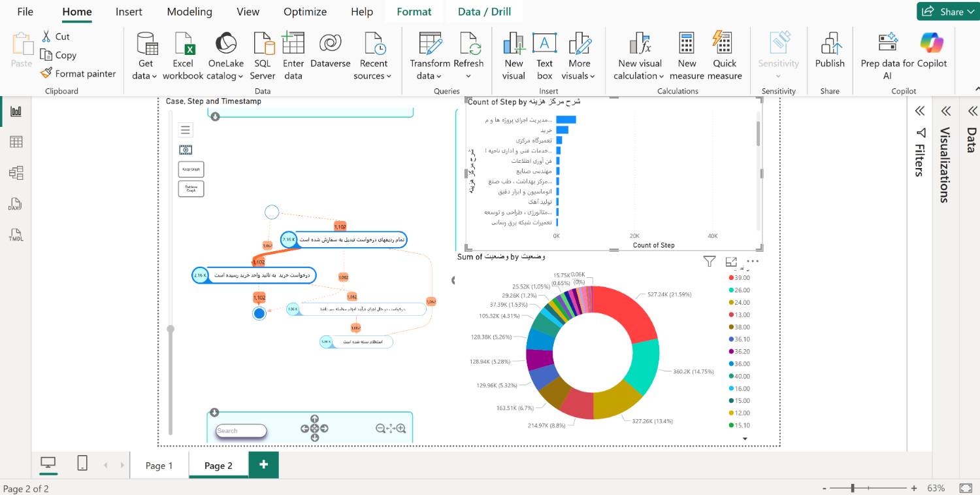This screenshot has width=980, height=495.
Task: Switch to Page 1 tab
Action: coord(159,466)
